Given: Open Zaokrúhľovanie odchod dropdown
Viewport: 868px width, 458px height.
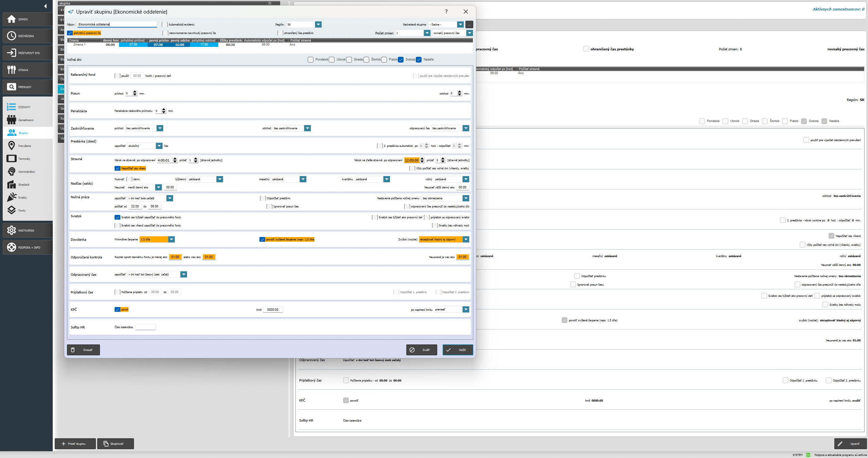Looking at the screenshot, I should (307, 128).
